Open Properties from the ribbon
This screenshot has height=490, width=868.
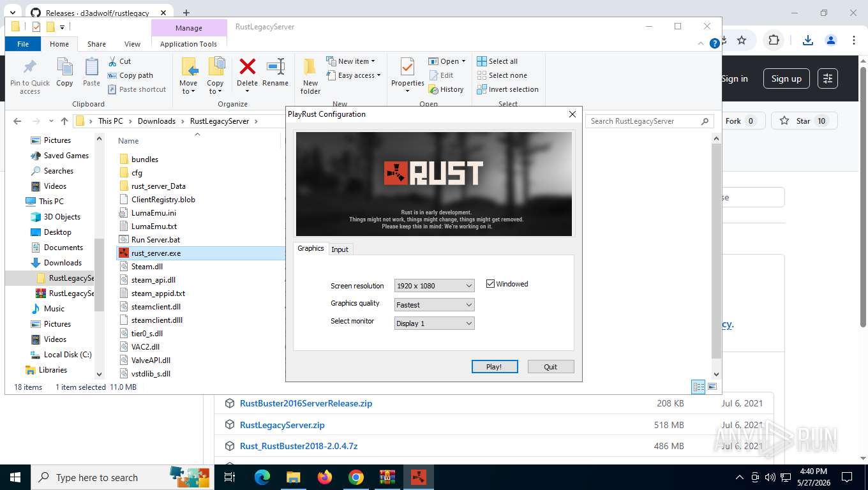(407, 75)
